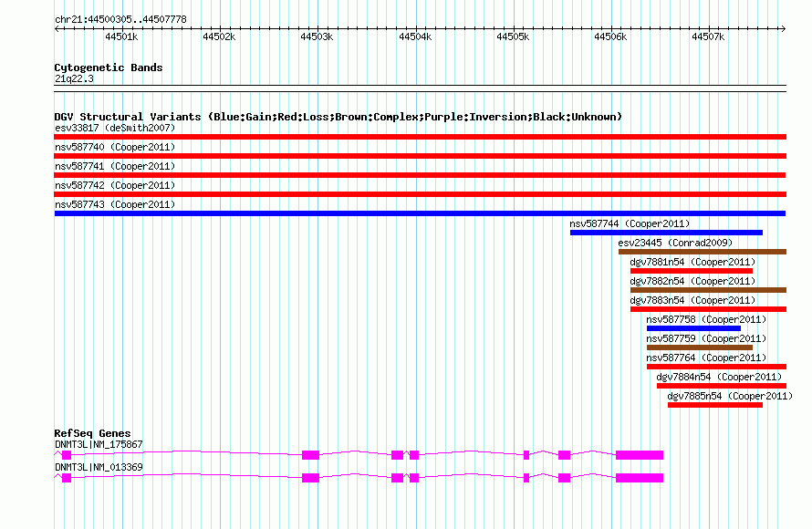Click the nsv587743 blue gain bar
Screen dimensions: 812x529
pos(420,213)
